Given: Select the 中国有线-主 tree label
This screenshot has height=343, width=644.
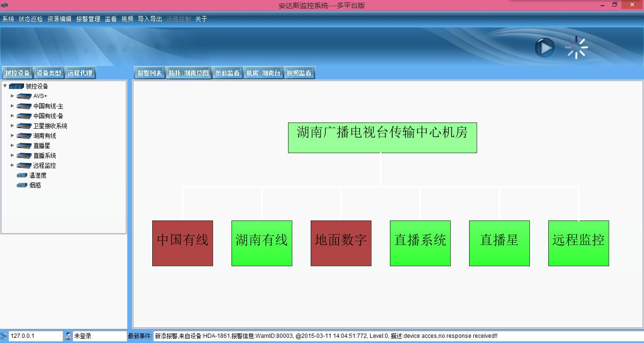Looking at the screenshot, I should pos(48,106).
